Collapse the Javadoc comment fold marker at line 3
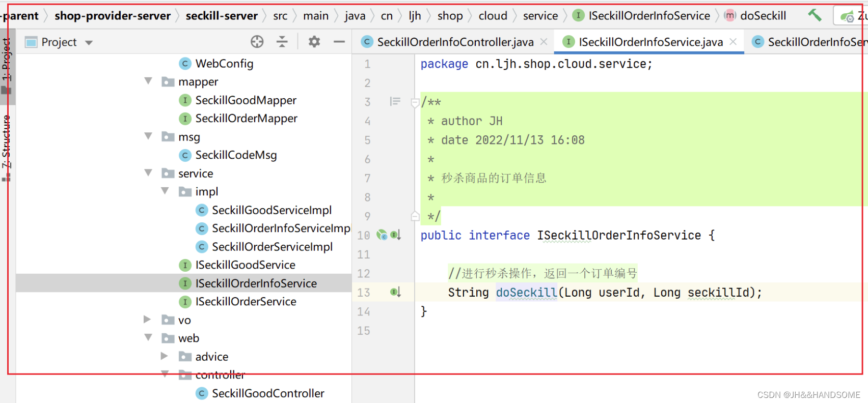868x403 pixels. (x=415, y=102)
